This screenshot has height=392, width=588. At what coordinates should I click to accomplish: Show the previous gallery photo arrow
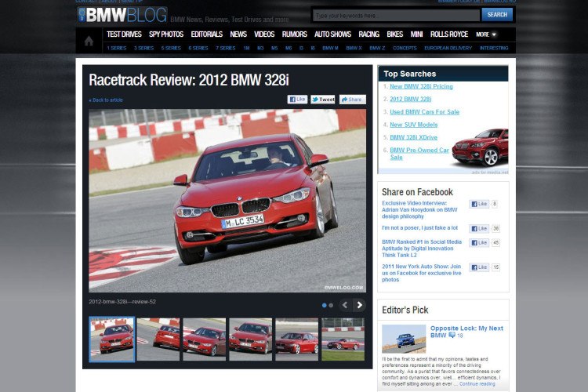coord(345,305)
